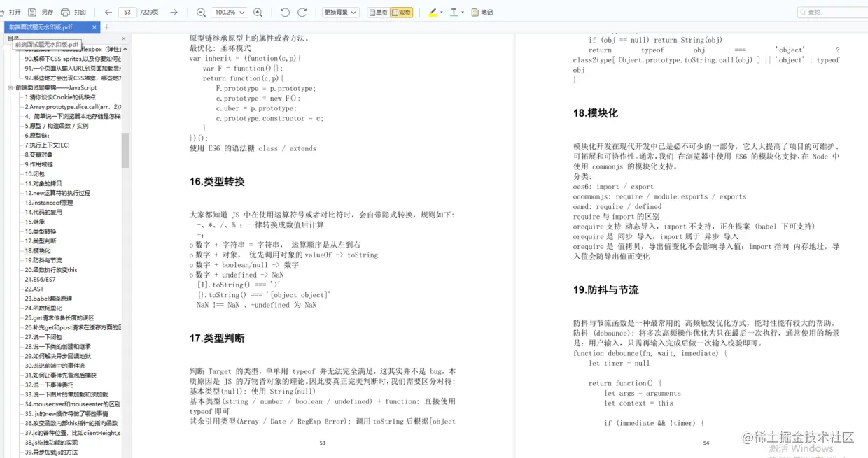Screen dimensions: 868x458
Task: Open the 更换背景 background dropdown
Action: [x=341, y=12]
